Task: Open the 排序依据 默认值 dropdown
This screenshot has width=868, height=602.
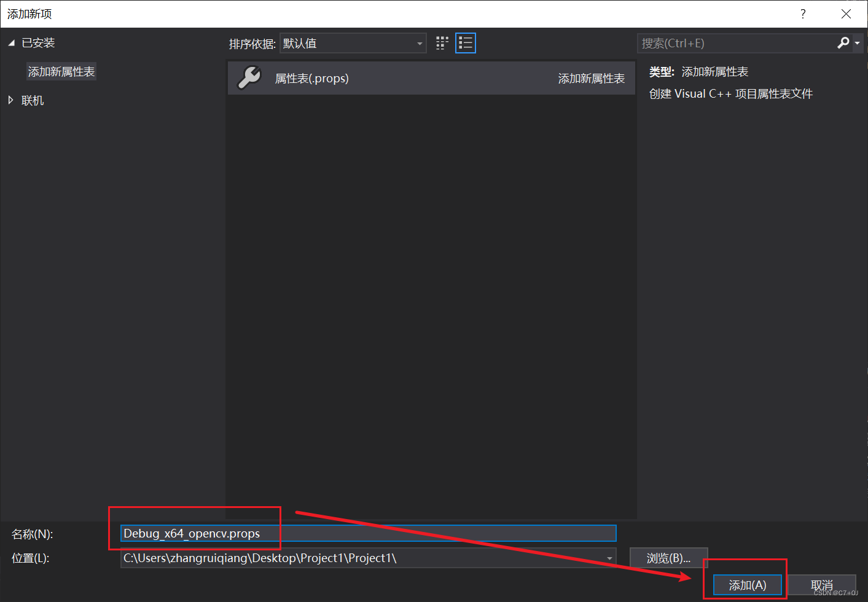Action: [353, 43]
